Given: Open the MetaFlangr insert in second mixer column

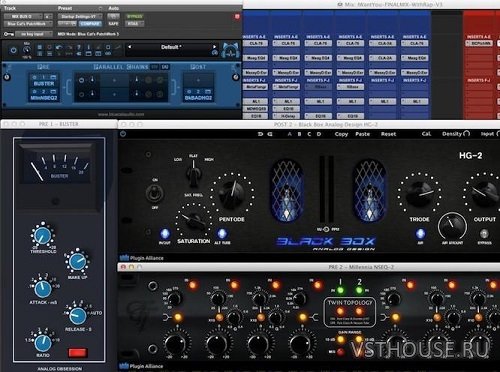Looking at the screenshot, I should [286, 87].
